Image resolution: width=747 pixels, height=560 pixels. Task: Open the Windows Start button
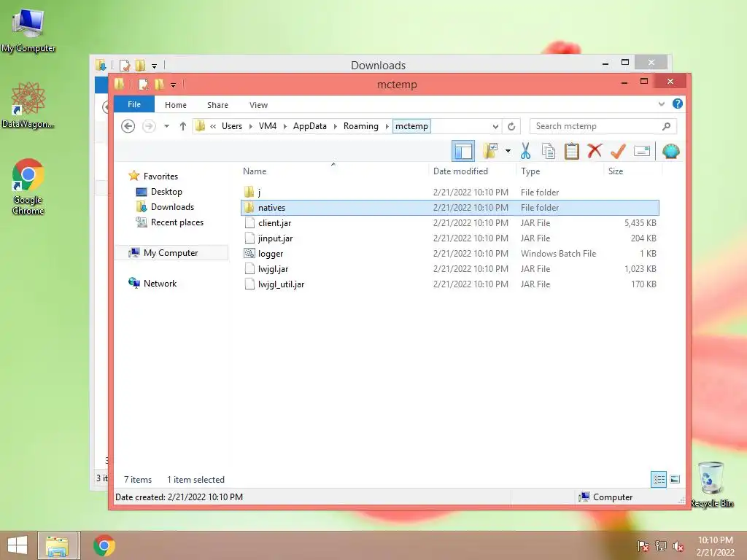[x=18, y=545]
